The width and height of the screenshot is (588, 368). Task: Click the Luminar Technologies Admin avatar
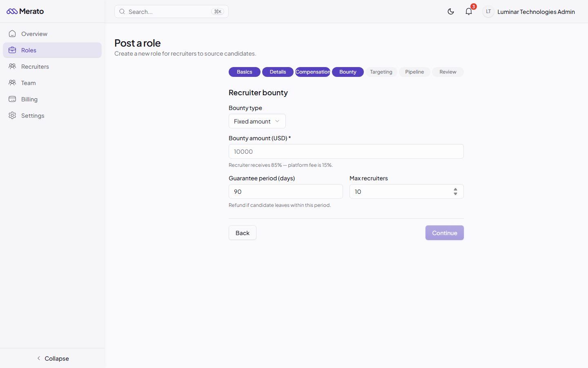pyautogui.click(x=488, y=11)
